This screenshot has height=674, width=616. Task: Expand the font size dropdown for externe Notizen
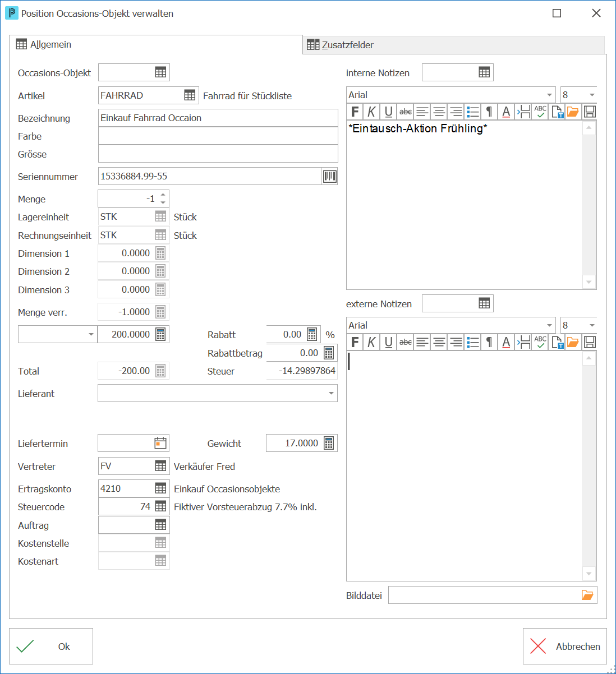592,325
